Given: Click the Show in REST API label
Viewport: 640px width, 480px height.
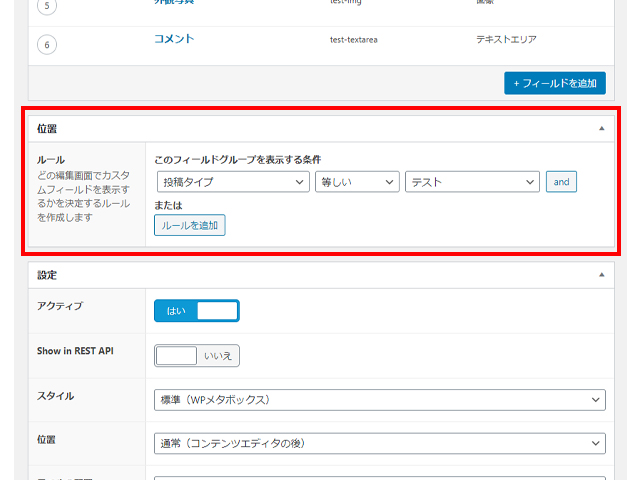Looking at the screenshot, I should pyautogui.click(x=75, y=351).
